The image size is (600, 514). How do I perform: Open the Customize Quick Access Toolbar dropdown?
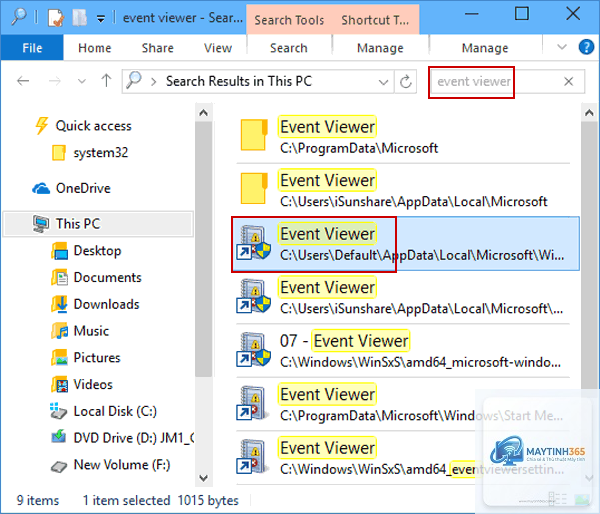[x=101, y=18]
